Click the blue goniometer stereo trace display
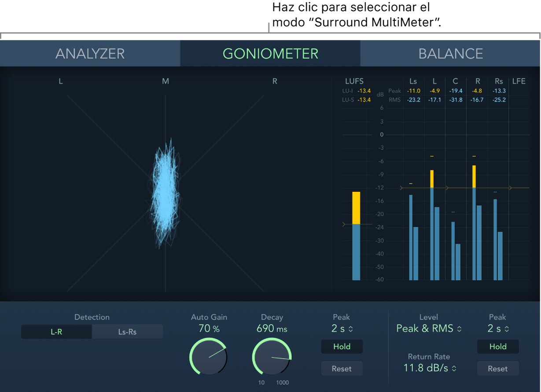The height and width of the screenshot is (392, 541). point(165,194)
